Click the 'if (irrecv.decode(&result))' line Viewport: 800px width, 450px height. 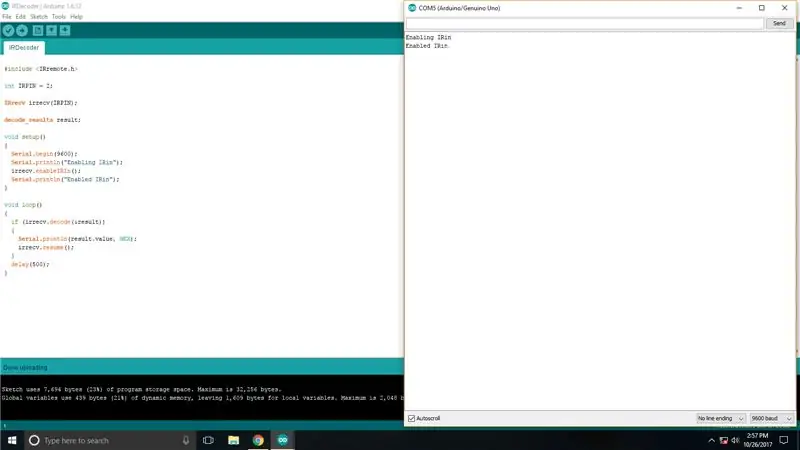click(58, 222)
